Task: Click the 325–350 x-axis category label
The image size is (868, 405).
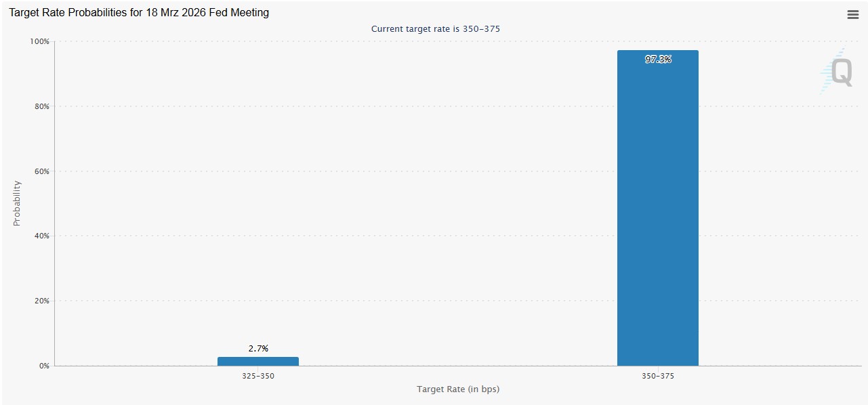Action: (x=258, y=376)
